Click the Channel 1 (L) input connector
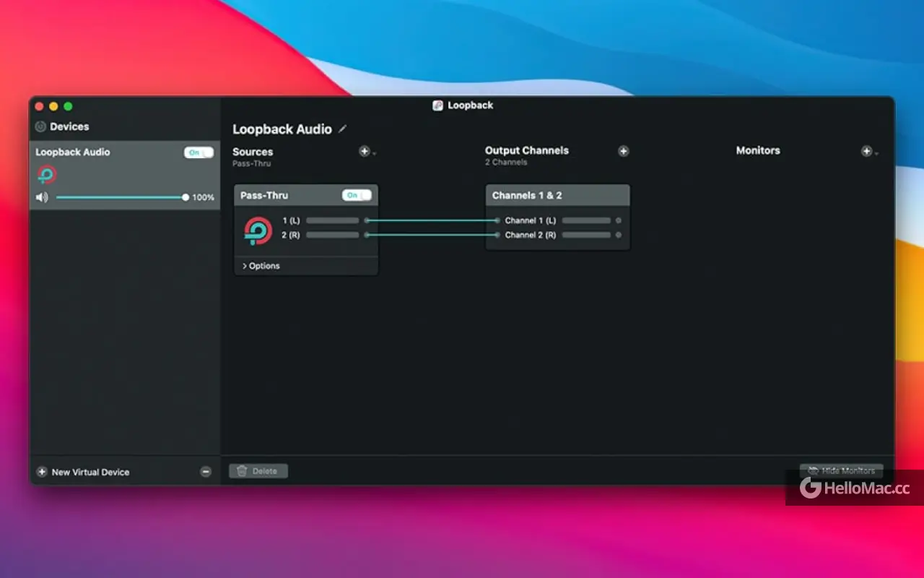 click(497, 220)
